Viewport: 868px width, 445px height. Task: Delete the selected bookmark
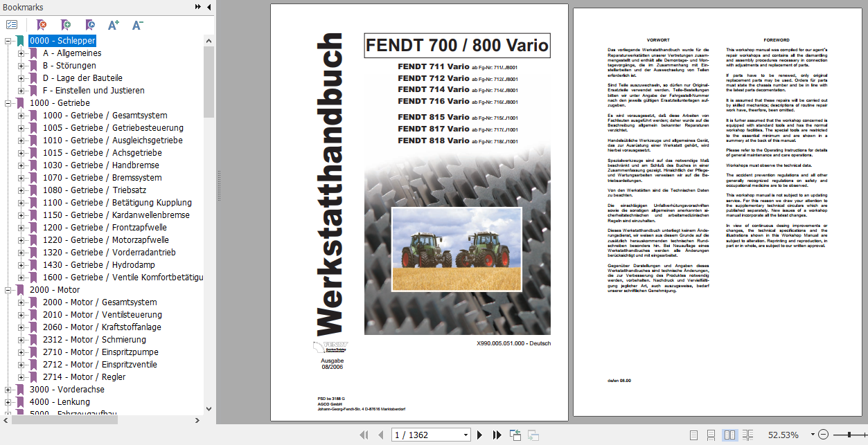(x=42, y=25)
